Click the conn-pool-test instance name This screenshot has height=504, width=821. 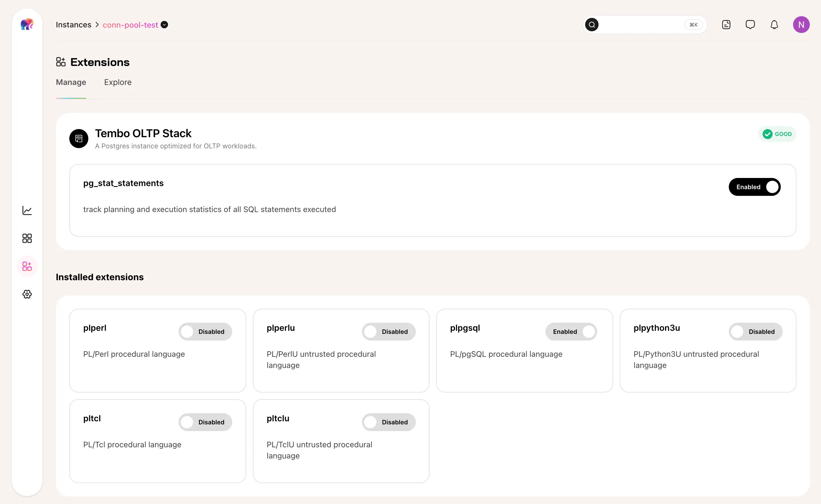coord(130,25)
